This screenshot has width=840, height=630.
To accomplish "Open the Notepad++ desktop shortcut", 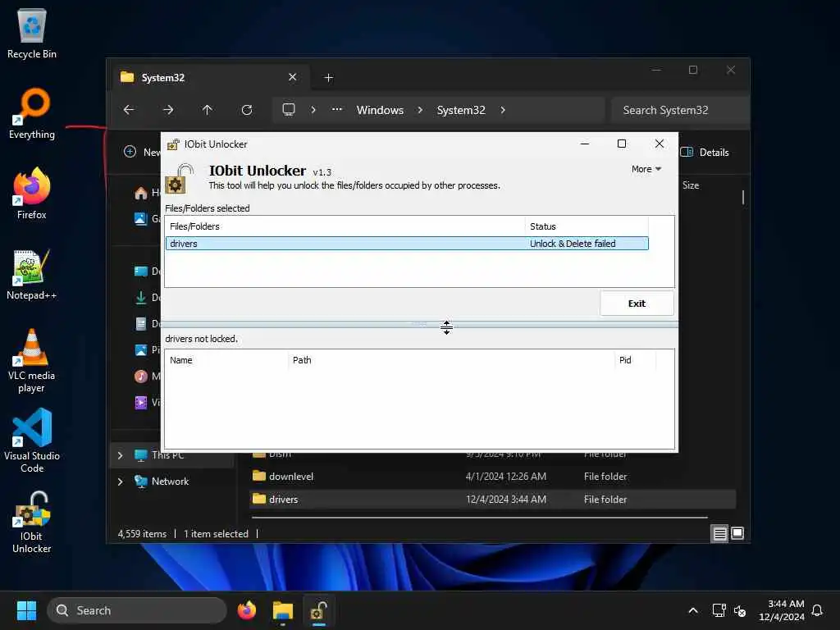I will click(32, 274).
